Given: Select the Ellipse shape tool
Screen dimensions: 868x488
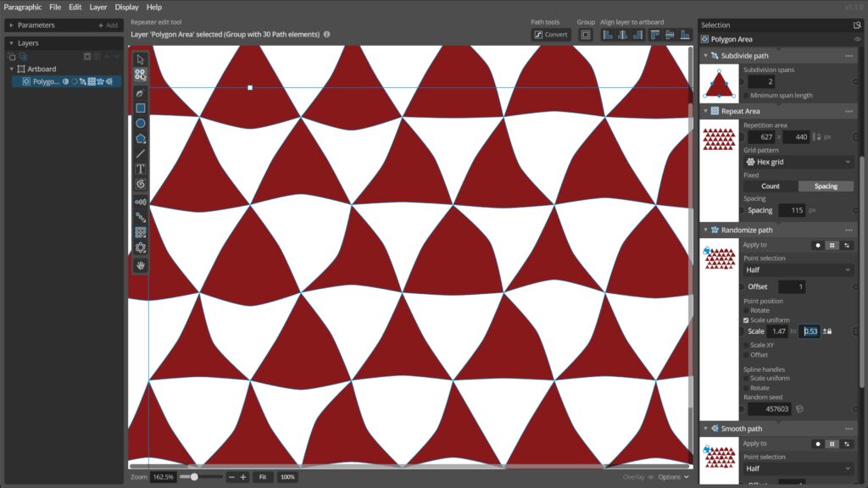Looking at the screenshot, I should [141, 124].
